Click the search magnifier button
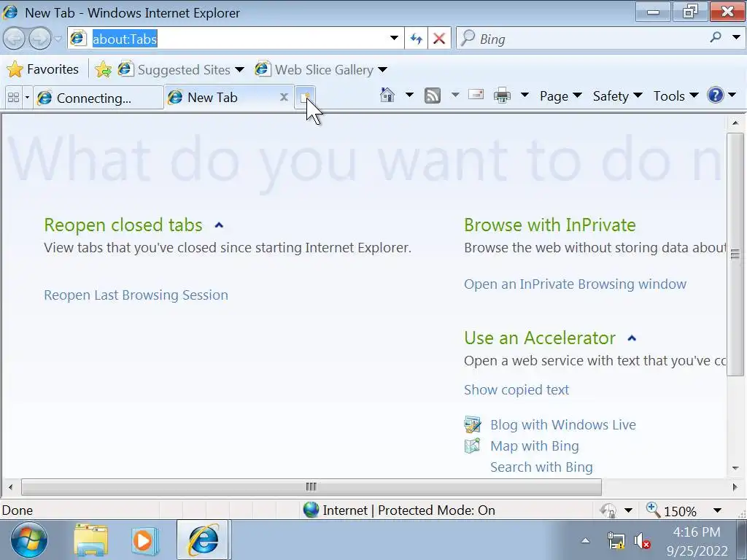This screenshot has width=747, height=560. click(715, 38)
